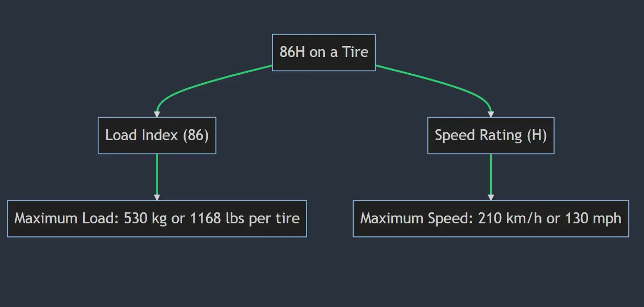The height and width of the screenshot is (307, 644).
Task: Click the arrowhead entering the Maximum Load box
Action: point(157,197)
